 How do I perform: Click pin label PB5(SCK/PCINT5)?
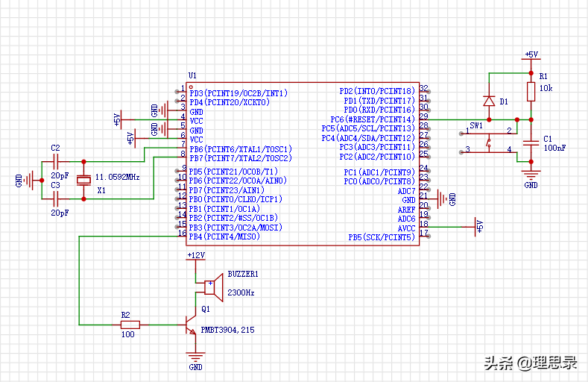coord(382,237)
